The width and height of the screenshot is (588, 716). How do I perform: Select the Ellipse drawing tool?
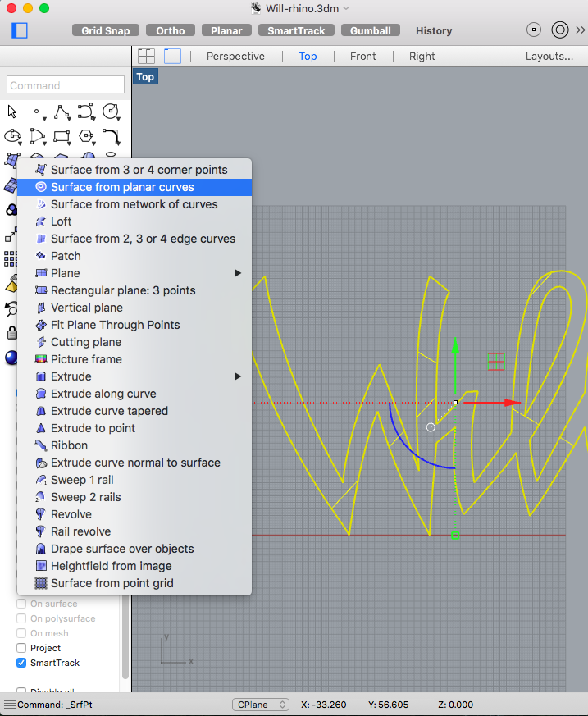tap(13, 136)
